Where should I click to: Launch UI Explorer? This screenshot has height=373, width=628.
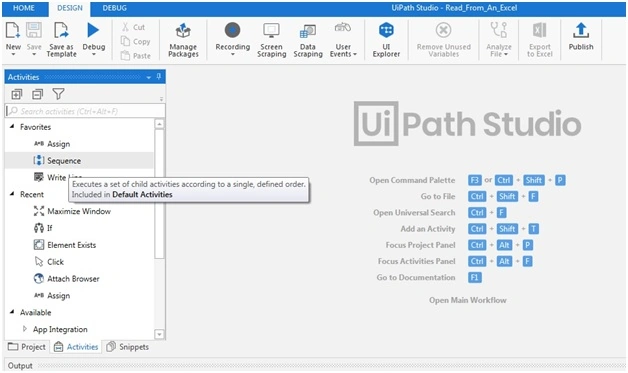pos(386,40)
